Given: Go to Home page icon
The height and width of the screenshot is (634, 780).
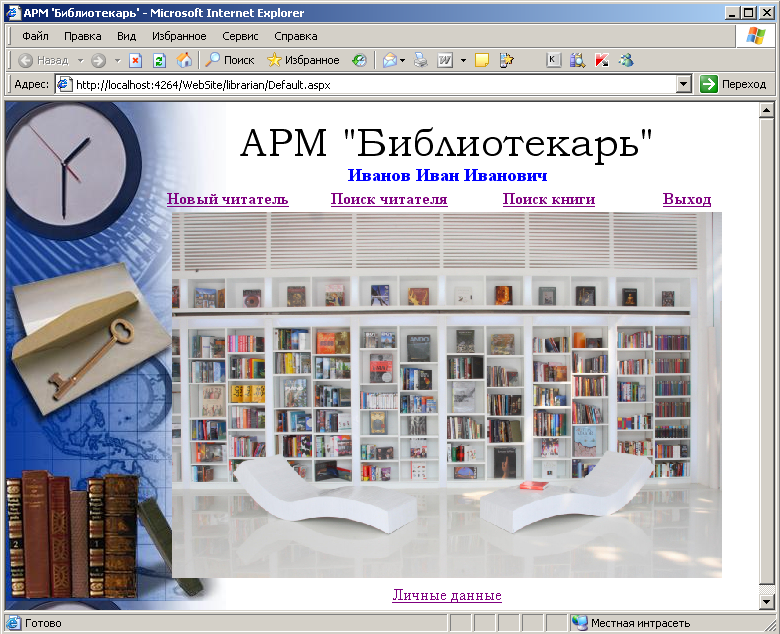Looking at the screenshot, I should (x=184, y=61).
